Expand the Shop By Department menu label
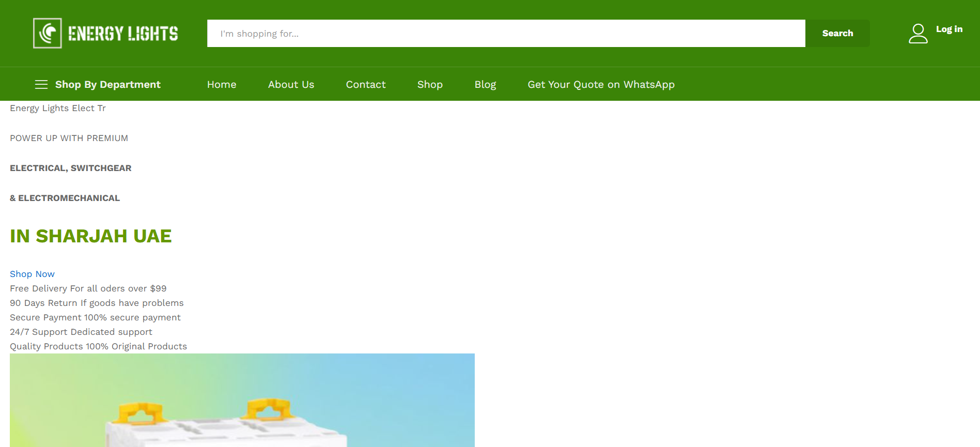The height and width of the screenshot is (447, 980). click(x=107, y=84)
